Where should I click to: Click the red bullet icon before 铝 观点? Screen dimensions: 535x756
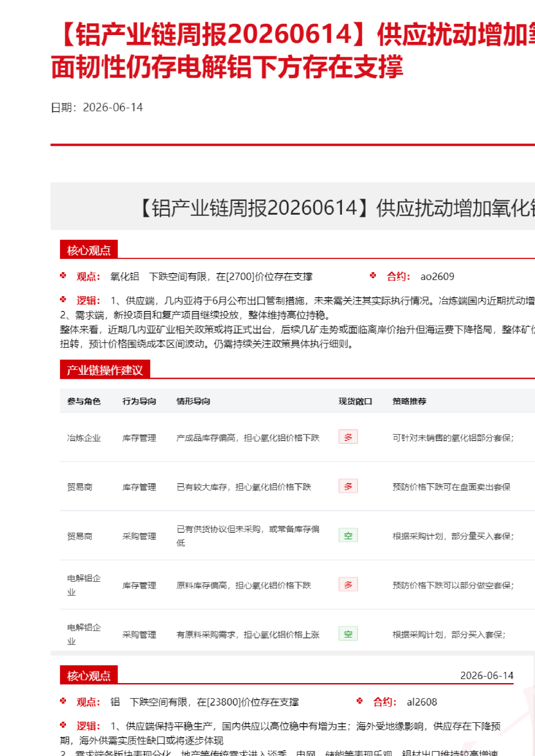tap(63, 701)
